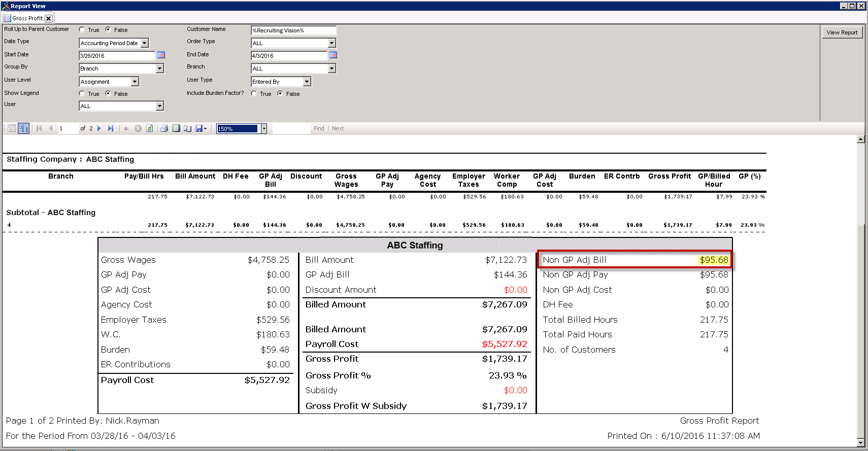Screen dimensions: 868x451
Task: Click the End Date field
Action: tap(289, 56)
